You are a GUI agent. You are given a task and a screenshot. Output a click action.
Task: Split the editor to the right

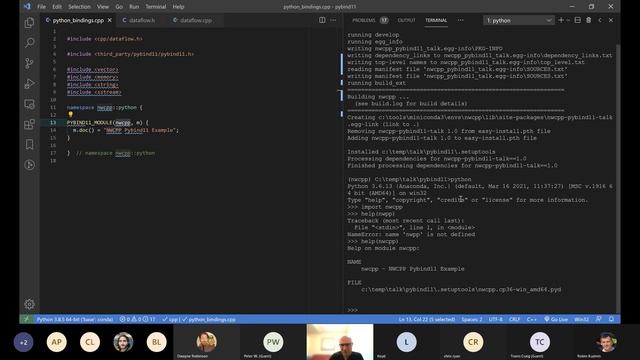[322, 20]
